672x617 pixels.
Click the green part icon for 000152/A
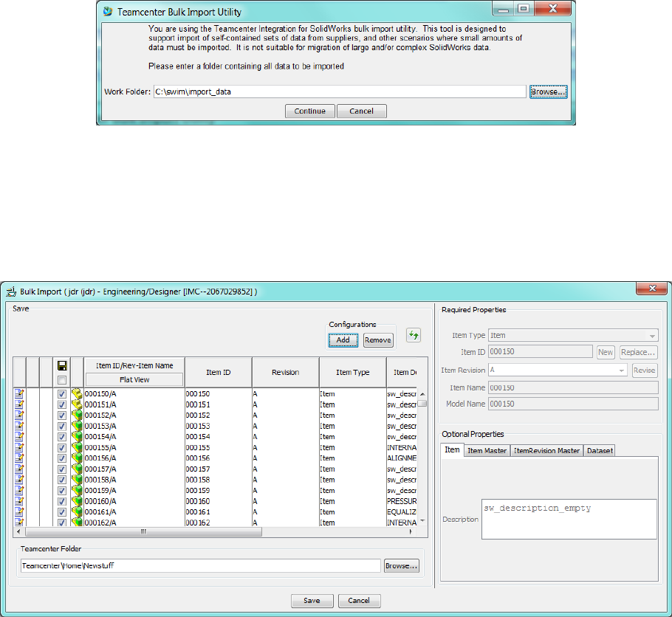coord(77,415)
